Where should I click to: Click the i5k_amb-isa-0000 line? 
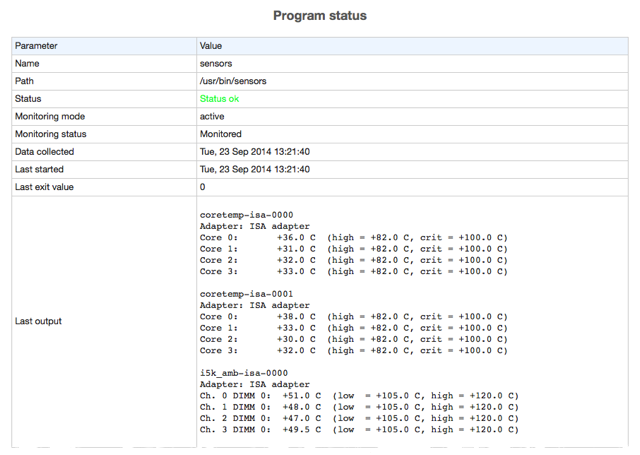click(244, 373)
